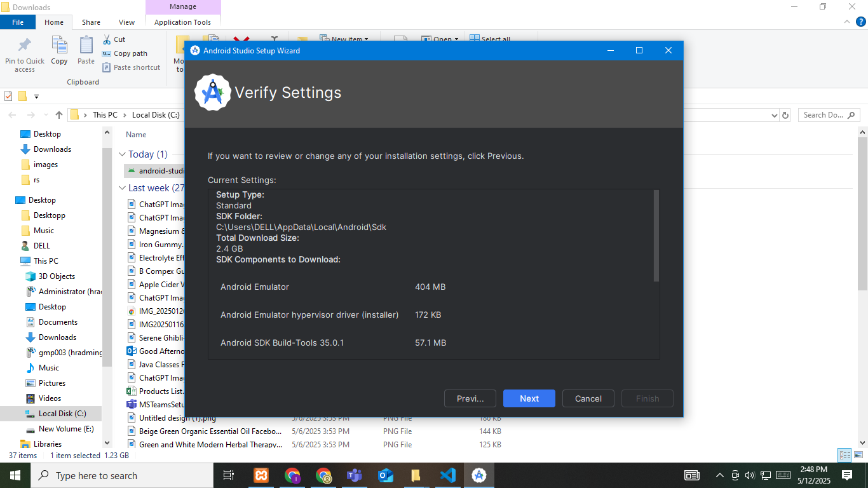The image size is (868, 488).
Task: Click Next in the Setup Wizard
Action: 529,398
